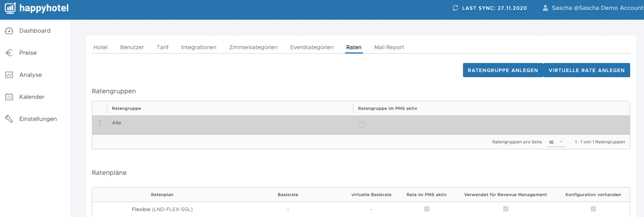Open Dashboard via its gauge icon
The image size is (644, 217).
click(9, 31)
